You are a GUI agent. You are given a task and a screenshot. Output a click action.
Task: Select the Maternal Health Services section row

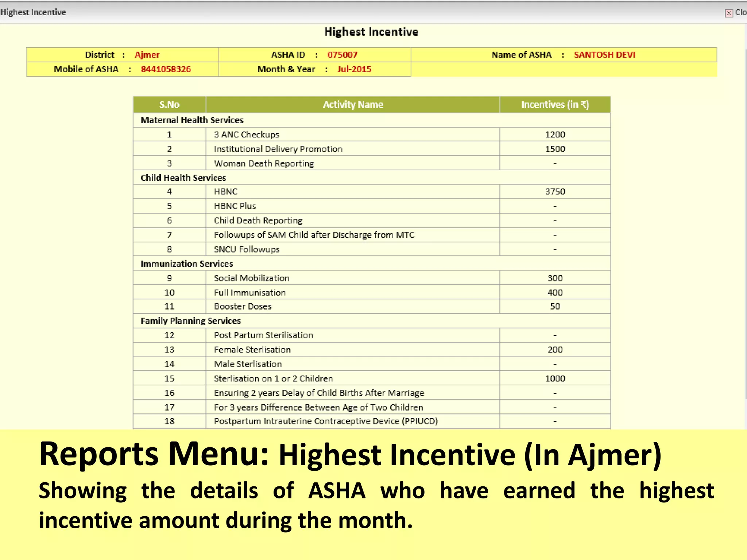[192, 120]
